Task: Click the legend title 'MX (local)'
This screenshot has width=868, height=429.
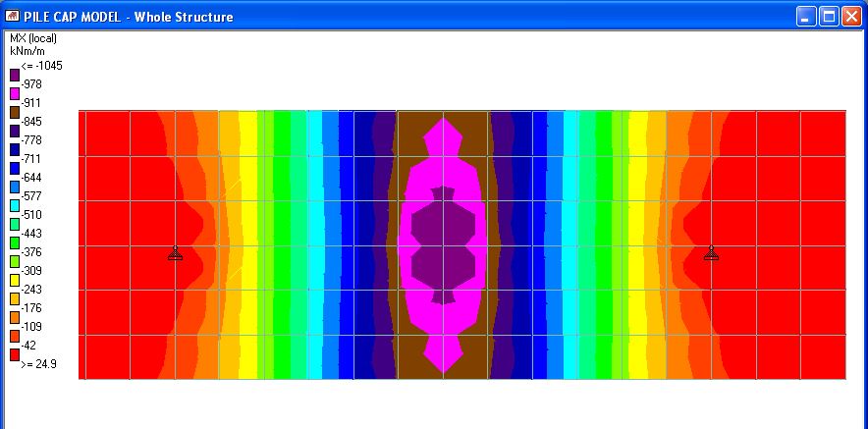Action: (x=33, y=38)
